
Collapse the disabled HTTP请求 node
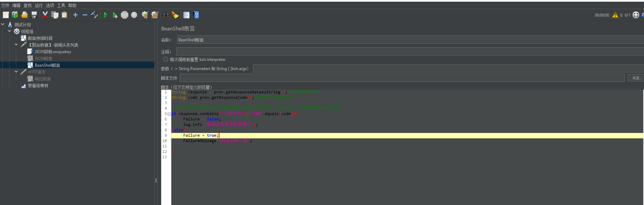16,72
